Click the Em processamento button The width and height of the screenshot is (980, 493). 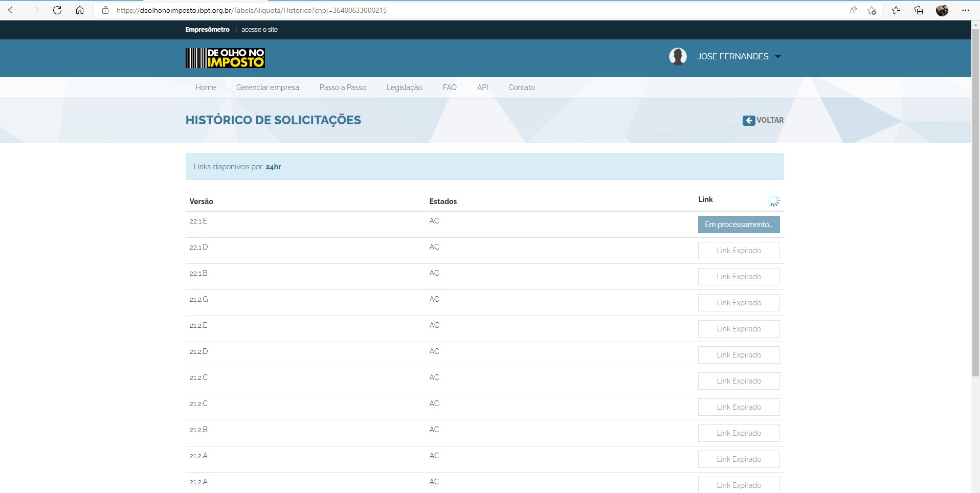tap(739, 225)
